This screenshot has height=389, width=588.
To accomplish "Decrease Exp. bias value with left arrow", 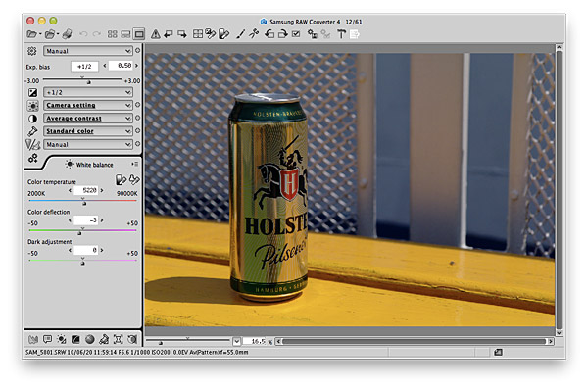I will 105,66.
